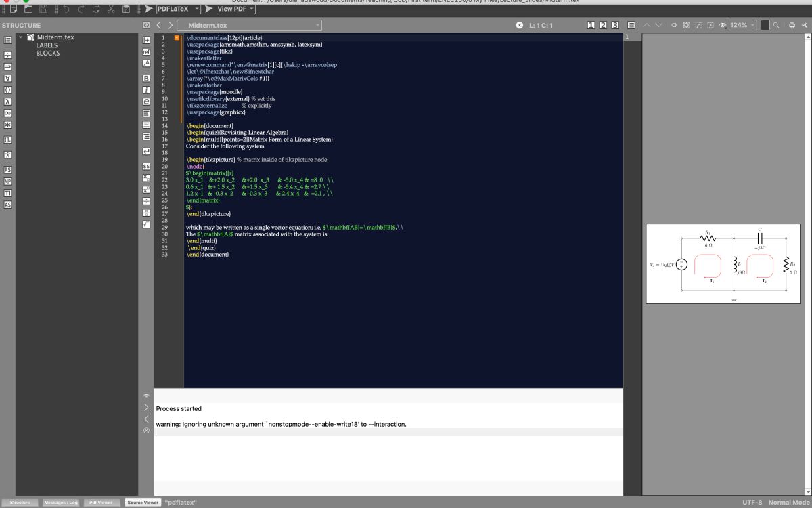Open the structure list icon in left sidebar

pyautogui.click(x=7, y=39)
